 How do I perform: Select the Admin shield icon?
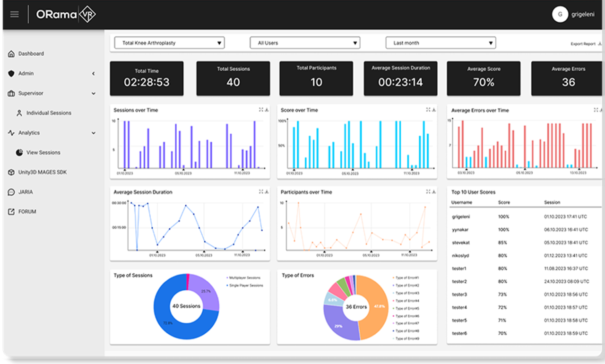10,73
